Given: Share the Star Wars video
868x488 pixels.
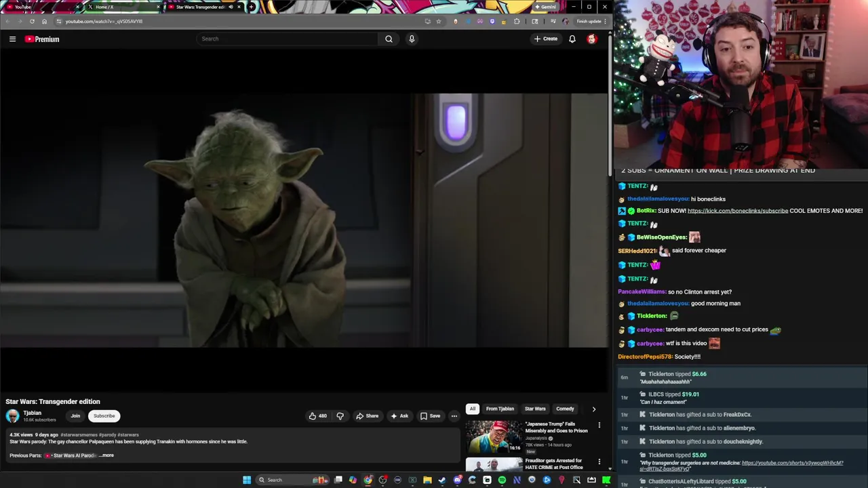Looking at the screenshot, I should click(368, 416).
